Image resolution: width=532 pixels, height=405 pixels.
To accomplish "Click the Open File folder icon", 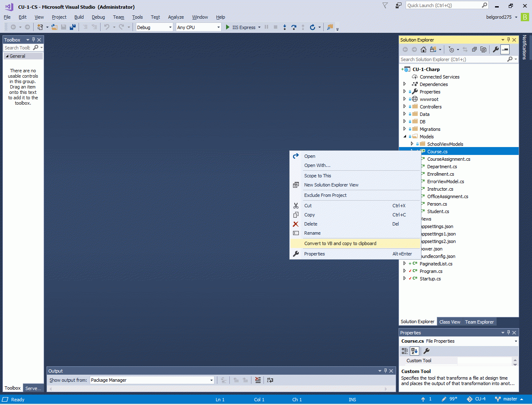I will pyautogui.click(x=54, y=27).
